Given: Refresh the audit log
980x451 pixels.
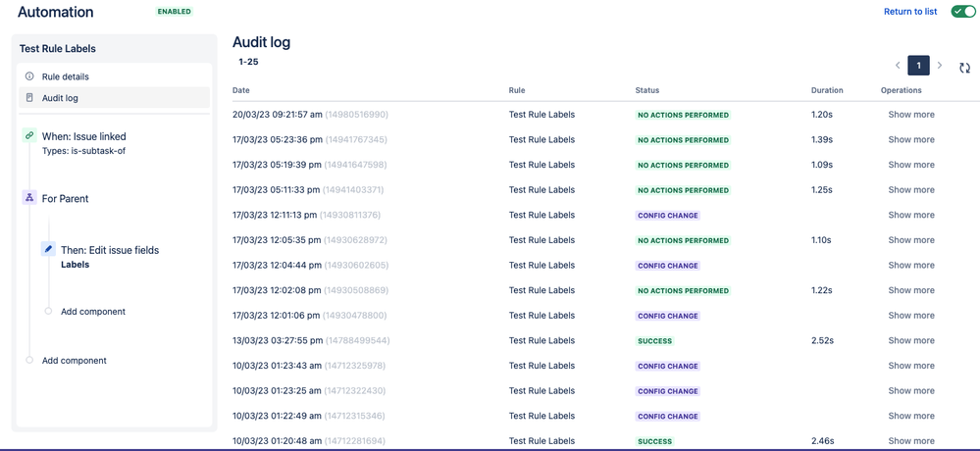Looking at the screenshot, I should 964,68.
